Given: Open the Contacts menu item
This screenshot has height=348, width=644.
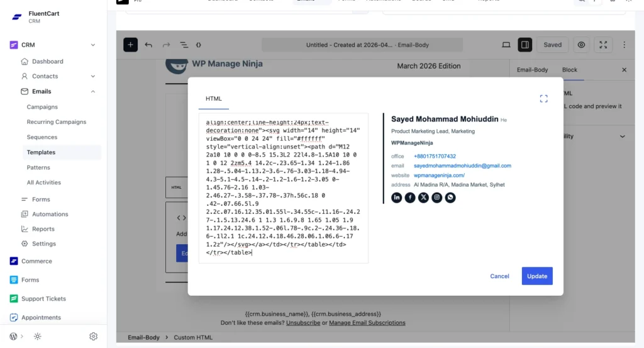Looking at the screenshot, I should [45, 76].
